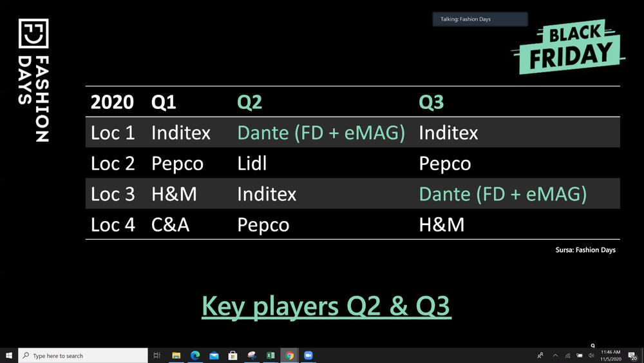Launch Microsoft Edge from the taskbar
The height and width of the screenshot is (363, 644).
195,356
